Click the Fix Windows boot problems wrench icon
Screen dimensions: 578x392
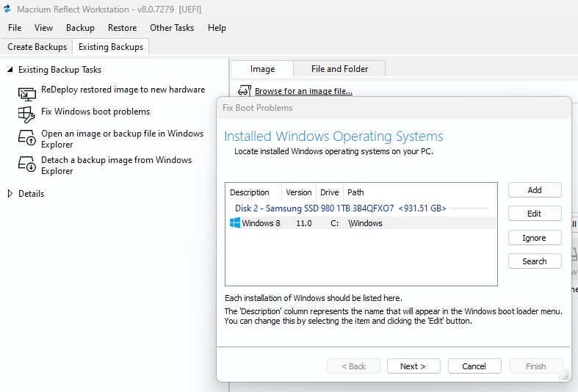point(26,115)
